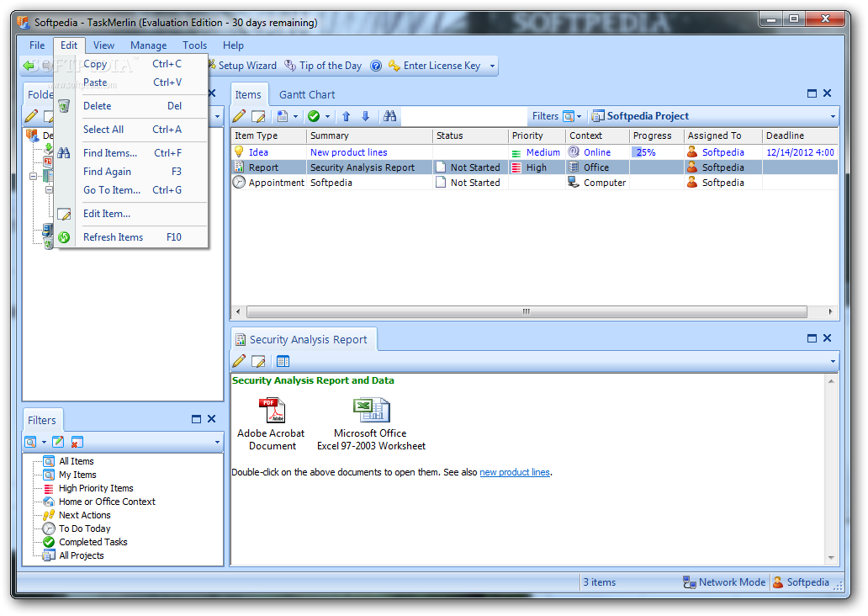868x616 pixels.
Task: Choose Select All in the Edit menu
Action: coord(132,129)
